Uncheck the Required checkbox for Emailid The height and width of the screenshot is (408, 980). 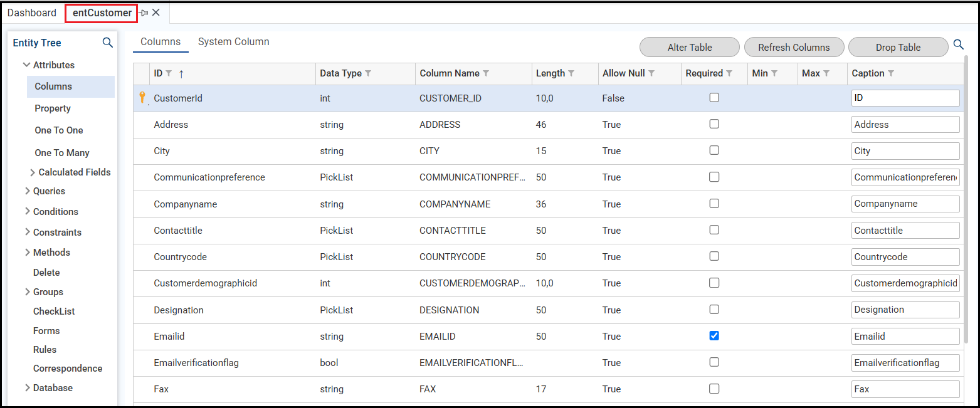(x=714, y=336)
